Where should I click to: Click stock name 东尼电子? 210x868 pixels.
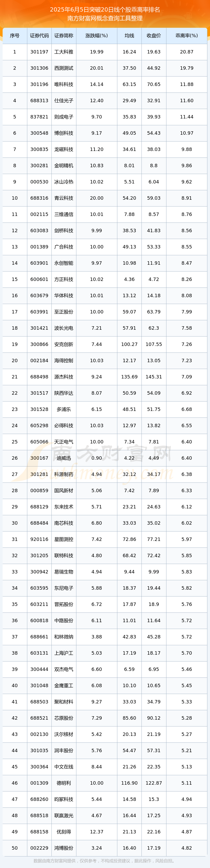(64, 588)
